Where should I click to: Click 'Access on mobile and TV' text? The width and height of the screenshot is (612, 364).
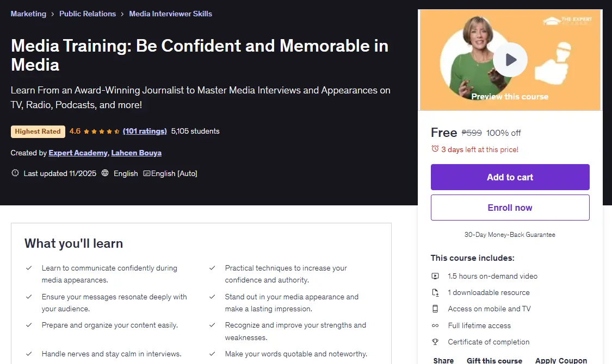pos(490,309)
